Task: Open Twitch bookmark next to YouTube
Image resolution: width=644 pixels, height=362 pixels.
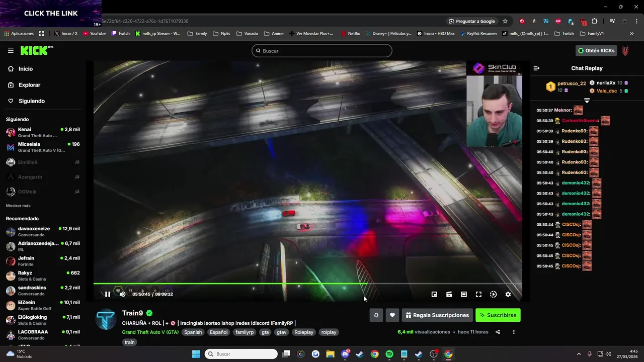Action: click(121, 34)
